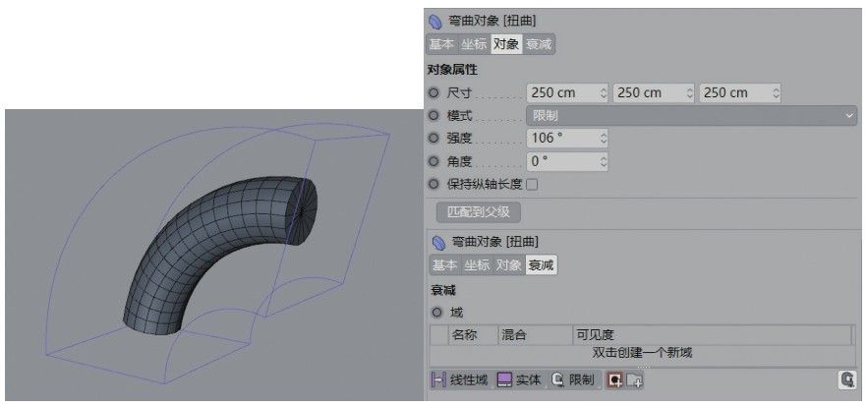Viewport: 868px width, 406px height.
Task: Click the bend object icon beside the 衰减 panel title
Action: pyautogui.click(x=438, y=243)
